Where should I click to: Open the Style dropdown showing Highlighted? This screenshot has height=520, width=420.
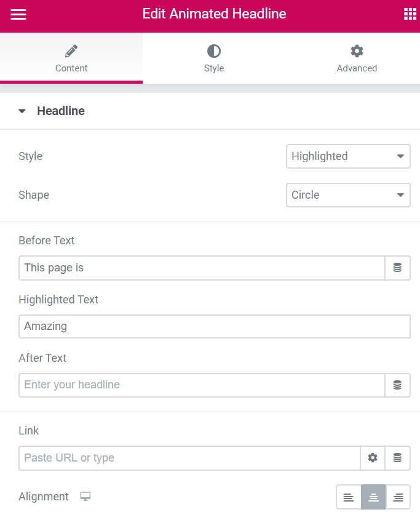[x=348, y=156]
